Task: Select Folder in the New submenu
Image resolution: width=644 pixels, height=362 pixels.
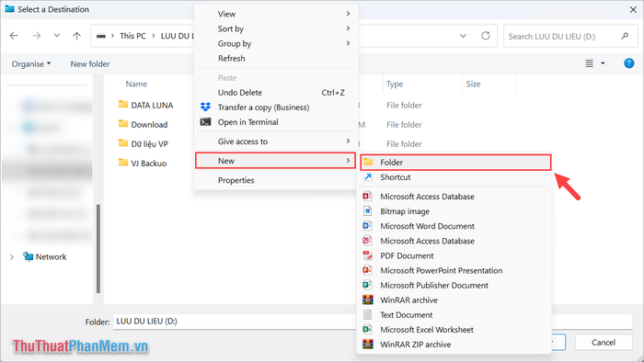Action: pos(455,163)
